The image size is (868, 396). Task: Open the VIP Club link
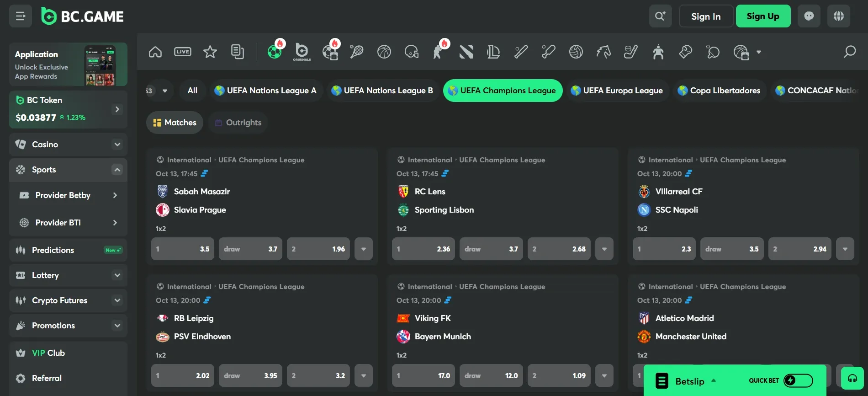pyautogui.click(x=68, y=353)
